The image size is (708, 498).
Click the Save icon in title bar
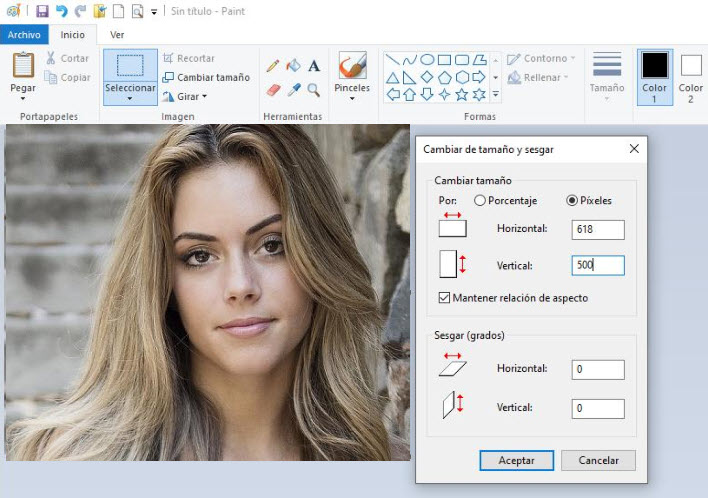pos(42,11)
